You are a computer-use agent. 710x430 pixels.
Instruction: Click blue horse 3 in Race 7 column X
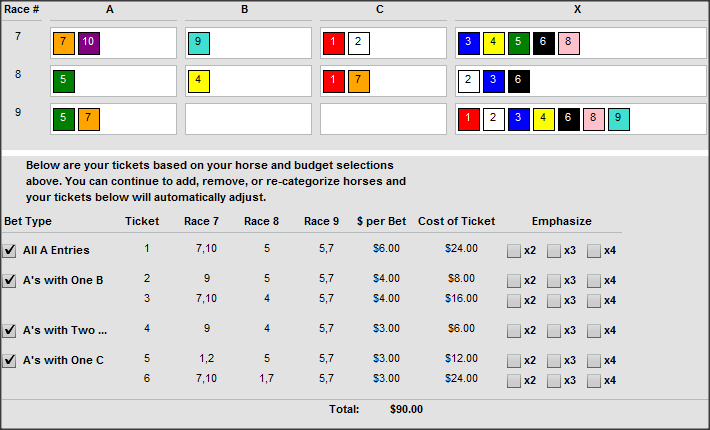[469, 43]
